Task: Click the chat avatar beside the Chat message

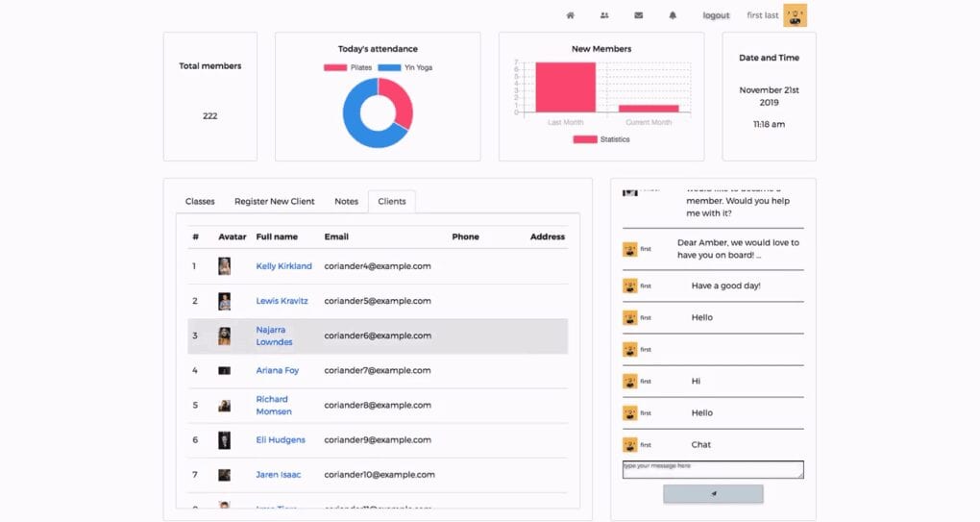Action: pos(630,445)
